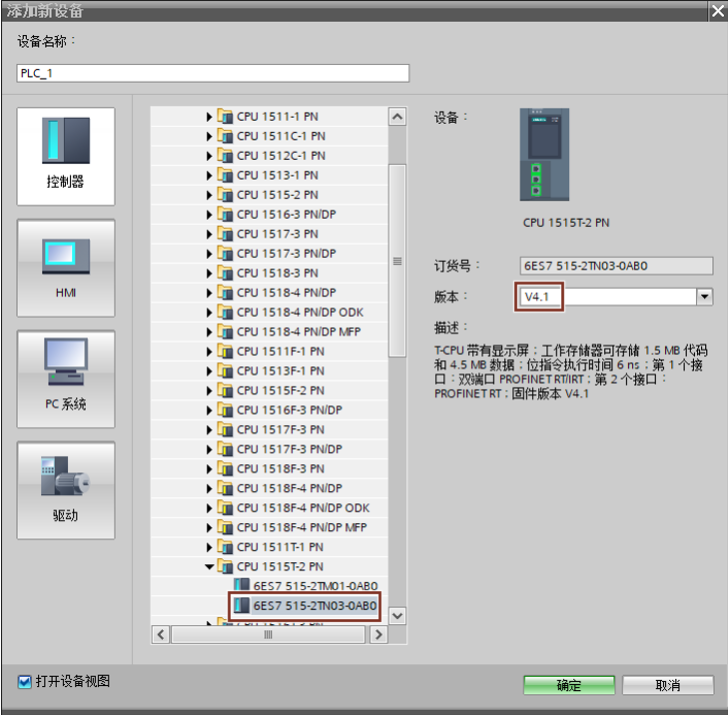Viewport: 728px width, 715px height.
Task: Select the CPU 1511-1 PN row
Action: click(270, 117)
